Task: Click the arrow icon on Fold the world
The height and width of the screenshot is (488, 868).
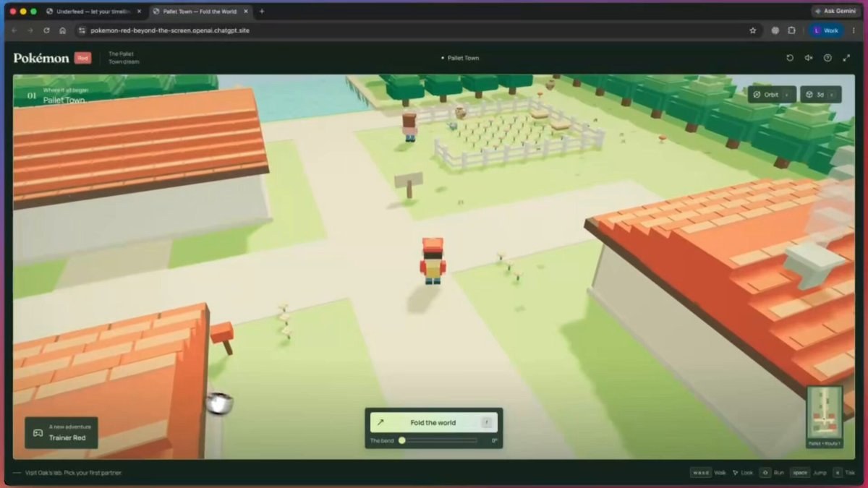Action: (380, 422)
